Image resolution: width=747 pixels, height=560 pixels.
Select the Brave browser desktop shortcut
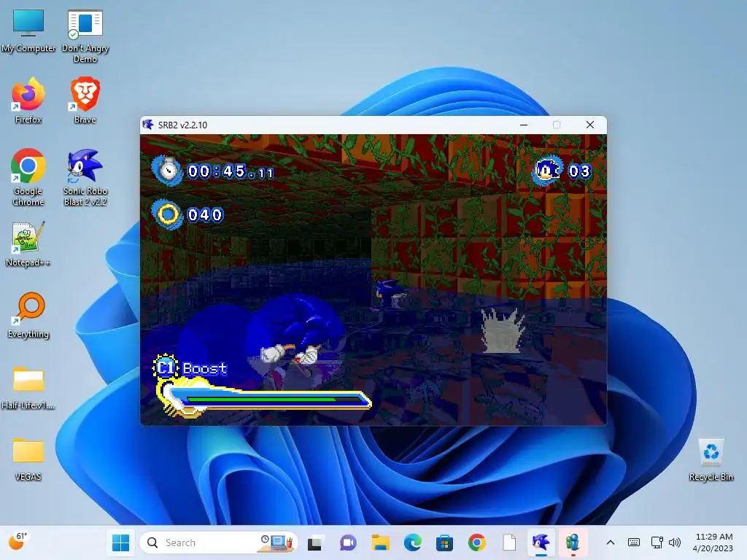point(85,101)
